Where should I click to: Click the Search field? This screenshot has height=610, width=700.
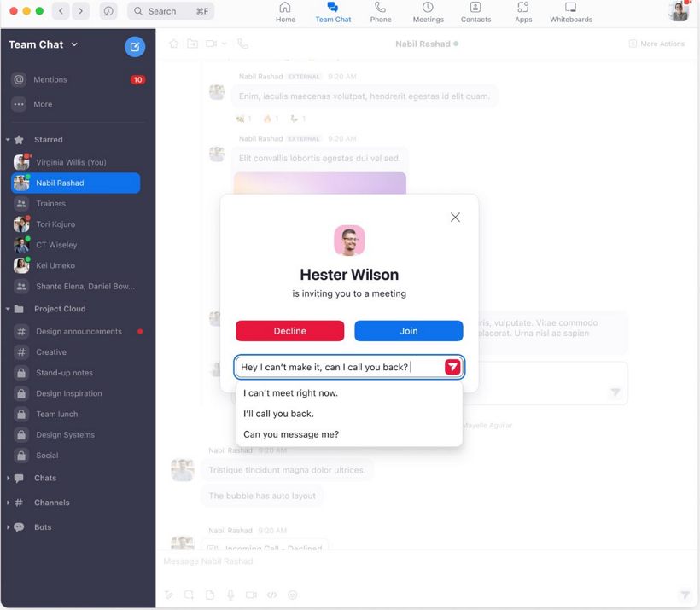point(171,11)
